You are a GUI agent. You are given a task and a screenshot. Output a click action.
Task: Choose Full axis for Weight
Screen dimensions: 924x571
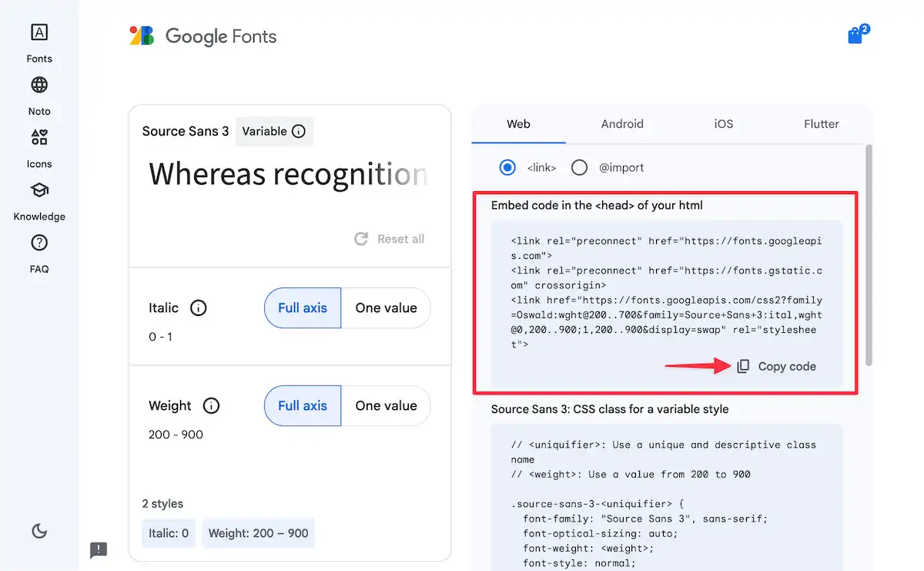coord(303,406)
